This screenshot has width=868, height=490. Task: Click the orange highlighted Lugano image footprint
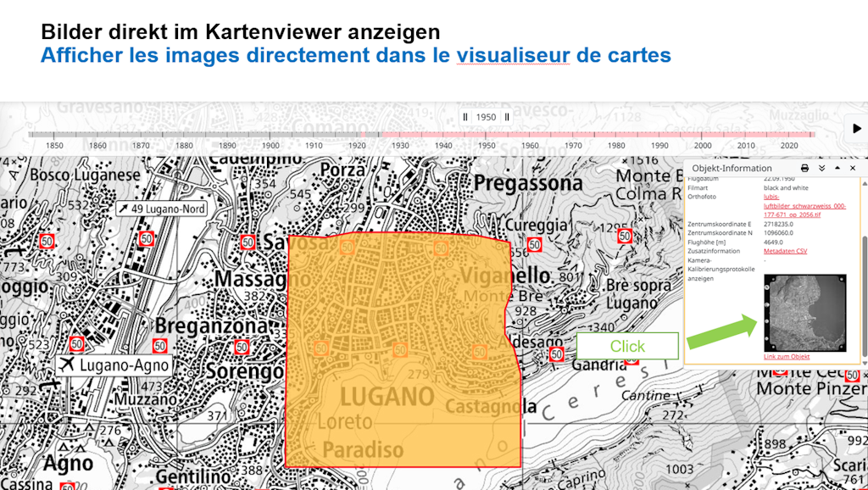coord(403,407)
